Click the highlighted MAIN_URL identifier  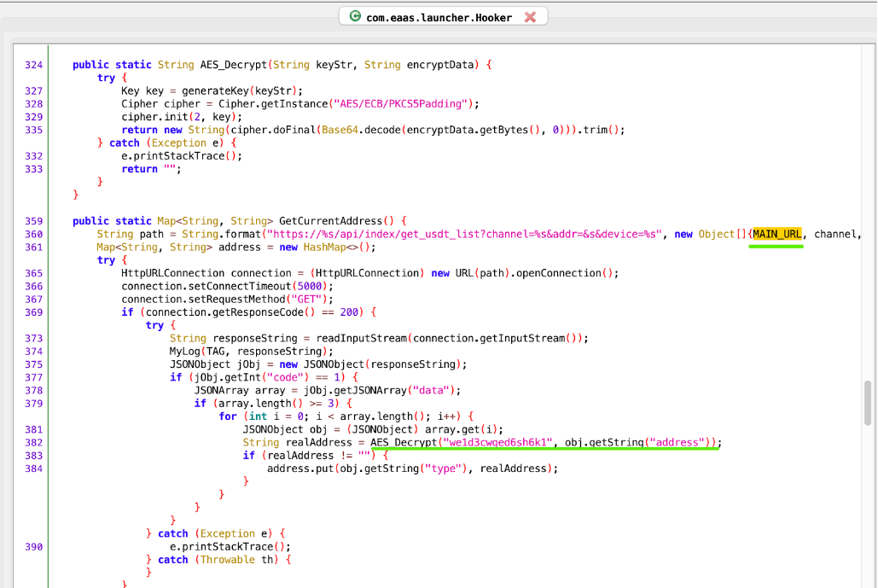776,234
